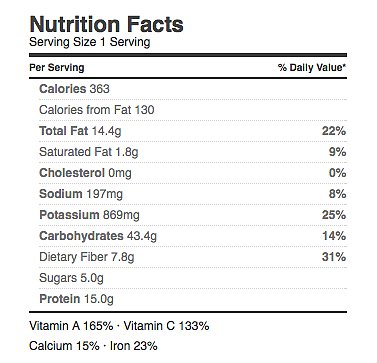Click the Protein 15.0g entry
The image size is (377, 363).
tap(76, 299)
